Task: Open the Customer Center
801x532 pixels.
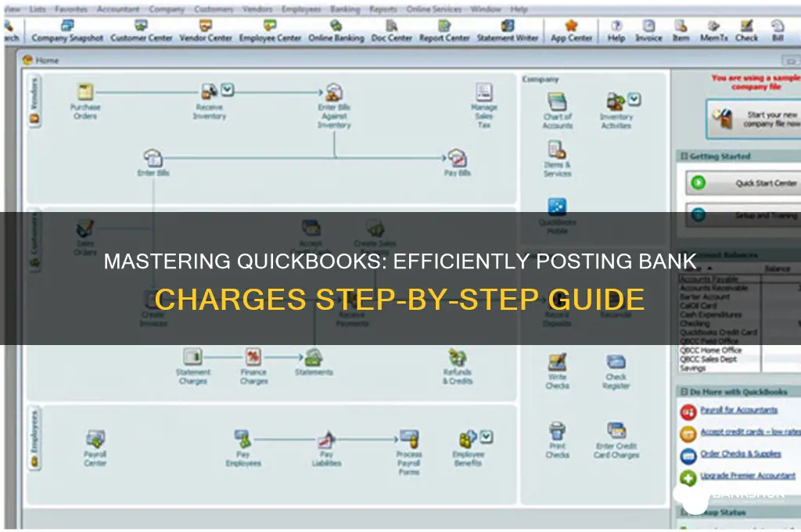Action: pos(141,31)
